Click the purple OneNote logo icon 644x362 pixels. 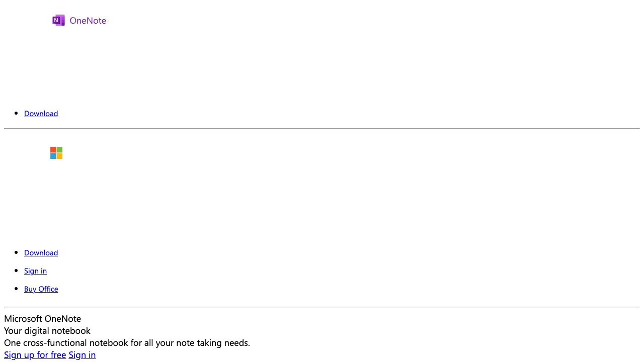click(x=58, y=20)
